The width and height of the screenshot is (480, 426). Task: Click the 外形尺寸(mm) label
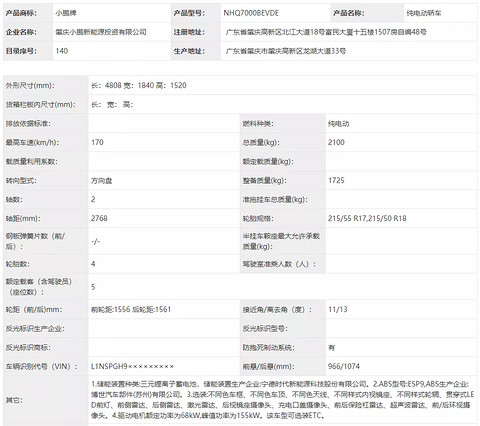30,85
